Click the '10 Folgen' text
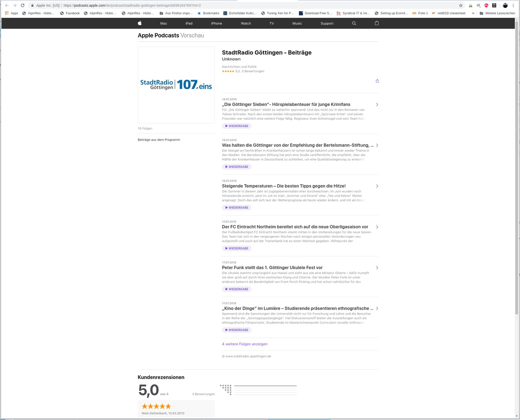 [x=145, y=128]
